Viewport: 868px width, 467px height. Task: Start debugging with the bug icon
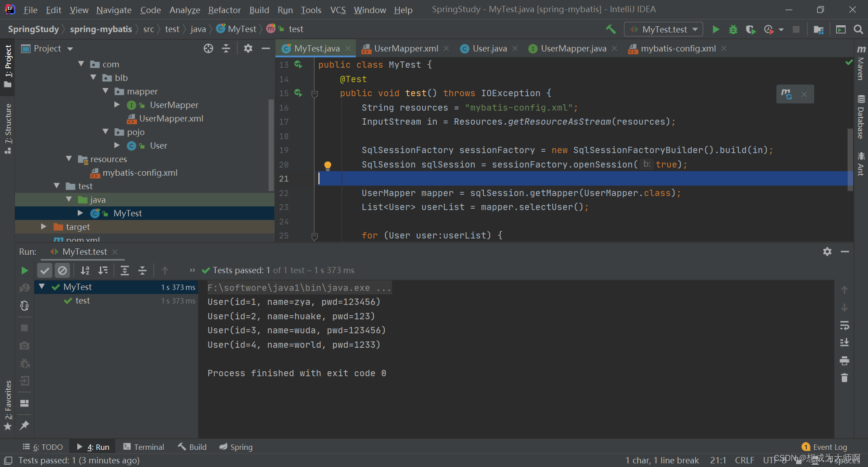733,29
